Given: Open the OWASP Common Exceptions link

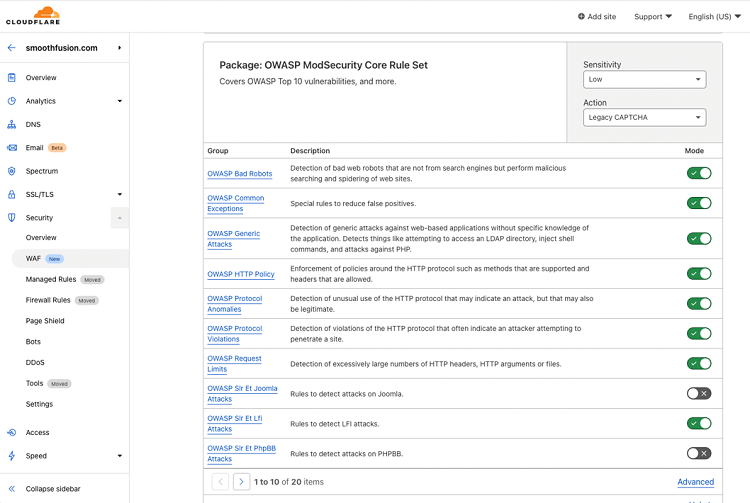Looking at the screenshot, I should point(235,203).
